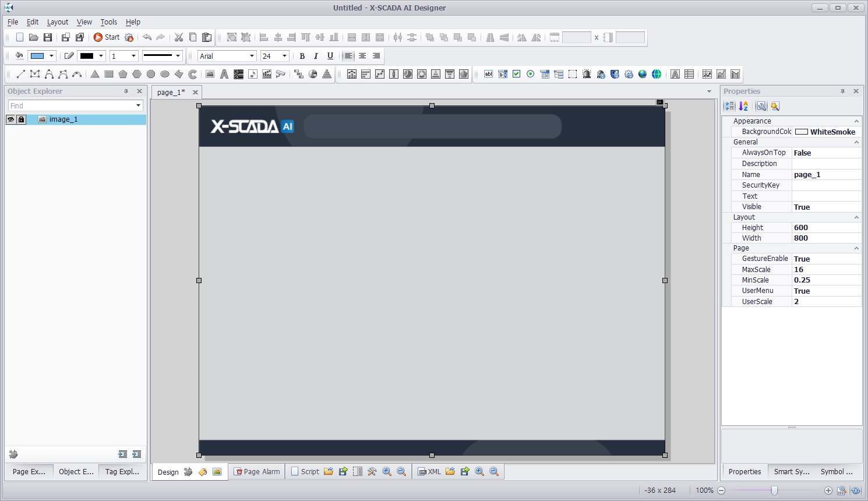Screen dimensions: 868x501
Task: Open the Find dropdown in Object Explorer
Action: click(x=138, y=105)
